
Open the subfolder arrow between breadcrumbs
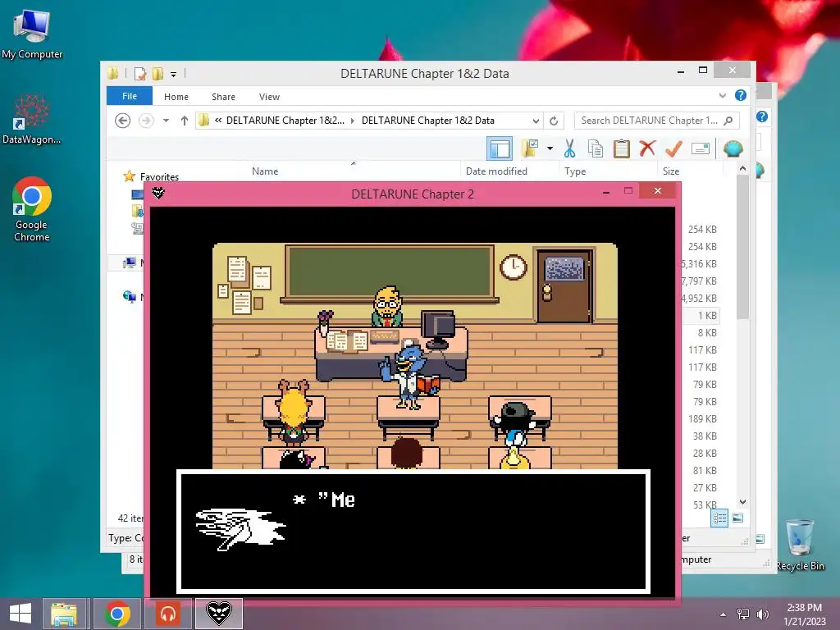tap(353, 121)
